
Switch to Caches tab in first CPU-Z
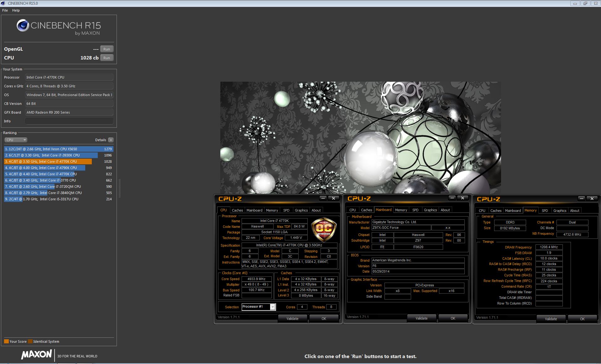click(x=237, y=210)
